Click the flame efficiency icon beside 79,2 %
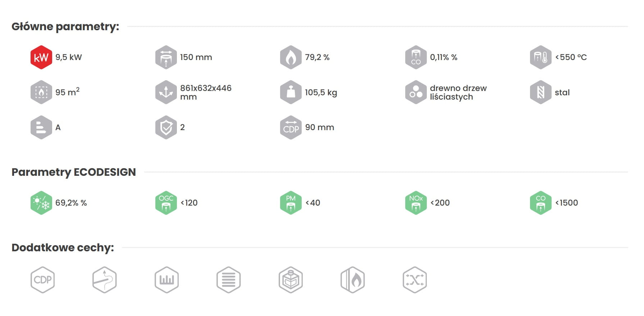Screen dimensions: 644x316 (291, 57)
